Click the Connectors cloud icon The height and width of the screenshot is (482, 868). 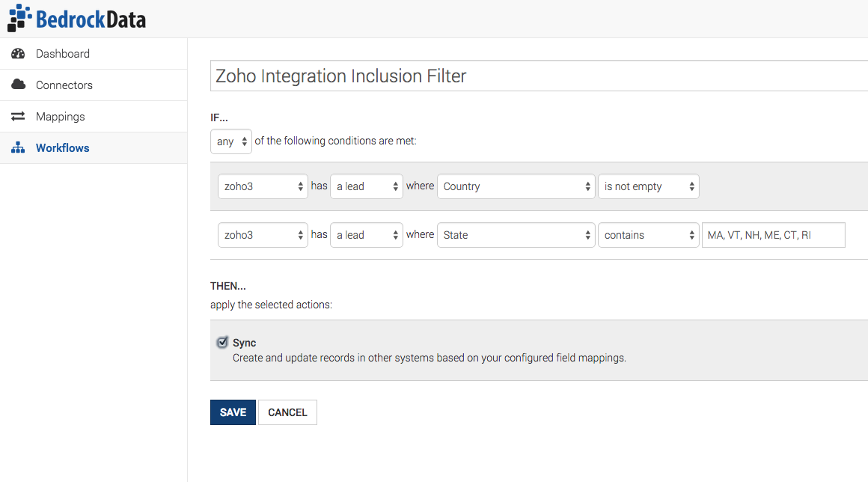18,85
